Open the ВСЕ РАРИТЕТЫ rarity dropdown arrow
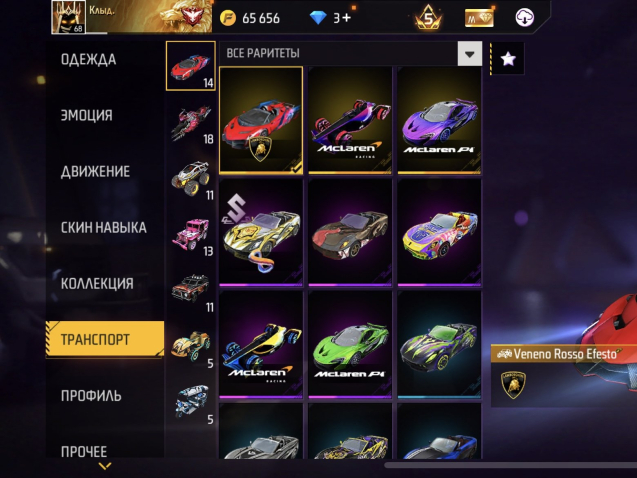The height and width of the screenshot is (478, 637). pyautogui.click(x=470, y=54)
